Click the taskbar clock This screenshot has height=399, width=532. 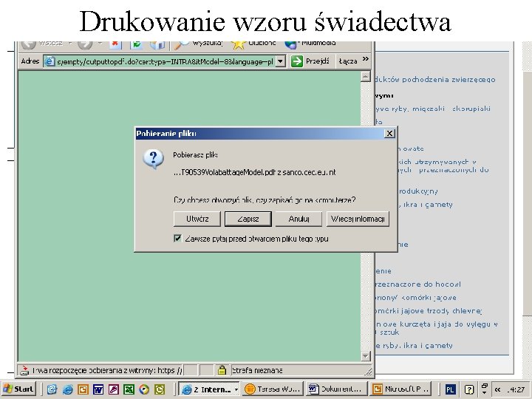click(516, 389)
